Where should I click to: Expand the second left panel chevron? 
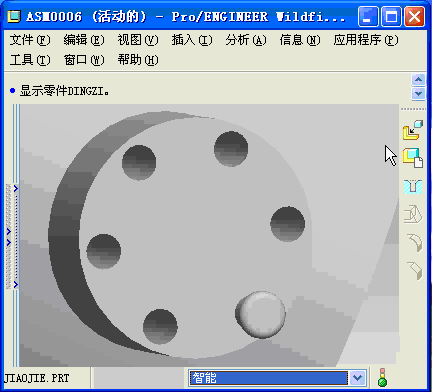coord(9,231)
